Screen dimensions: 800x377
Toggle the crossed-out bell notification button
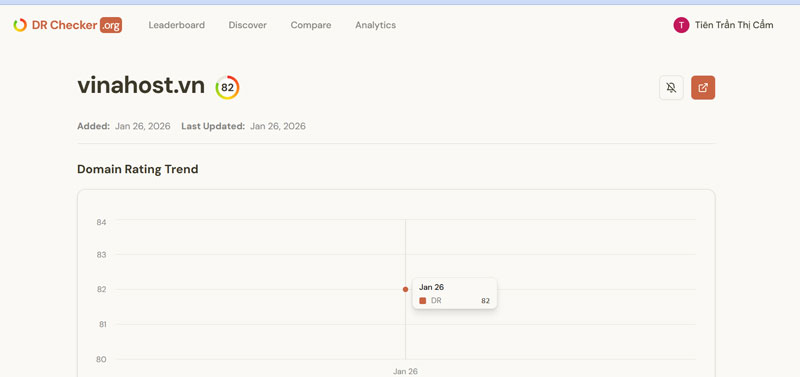(671, 88)
